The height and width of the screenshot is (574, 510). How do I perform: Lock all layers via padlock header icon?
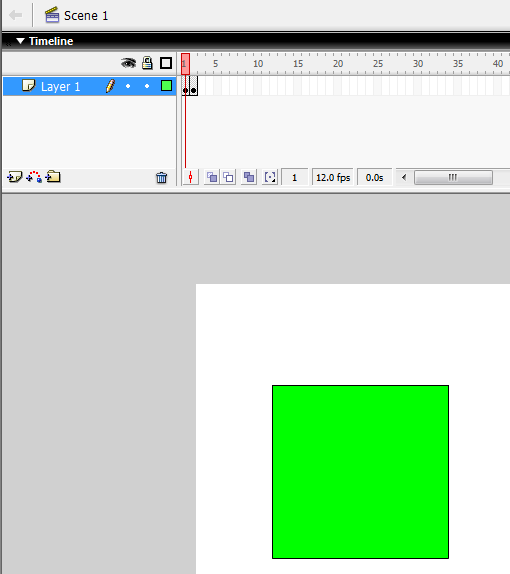(x=147, y=63)
